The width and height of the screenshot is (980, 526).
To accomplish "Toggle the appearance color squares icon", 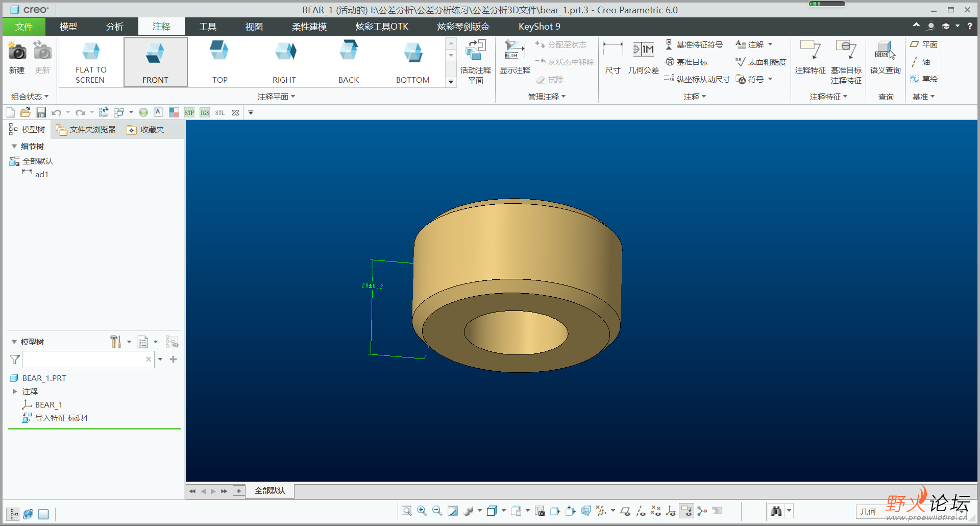I will 174,112.
